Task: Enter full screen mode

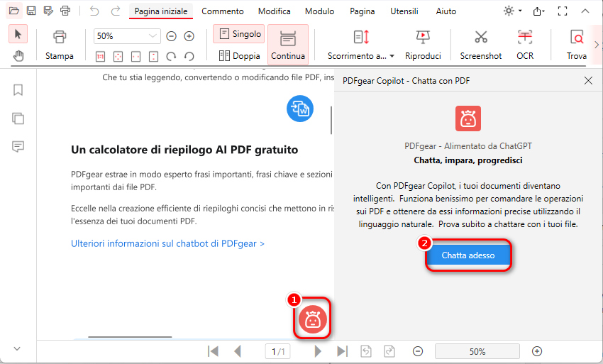Action: [563, 11]
